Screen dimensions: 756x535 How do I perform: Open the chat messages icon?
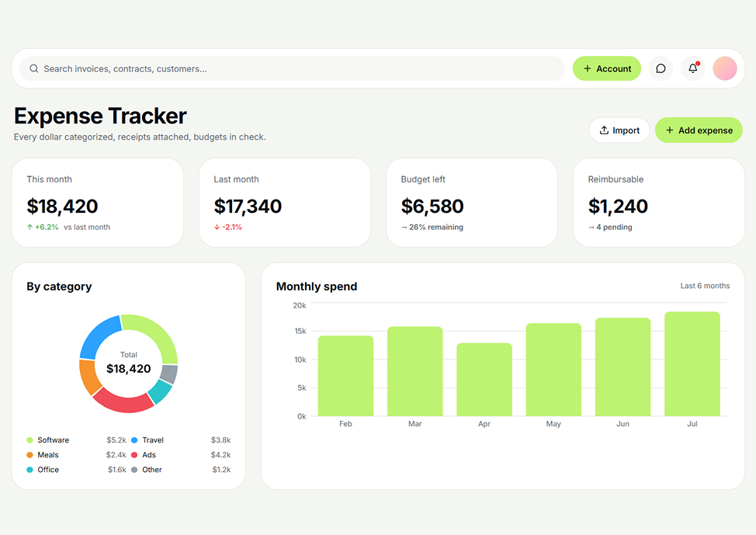coord(661,68)
